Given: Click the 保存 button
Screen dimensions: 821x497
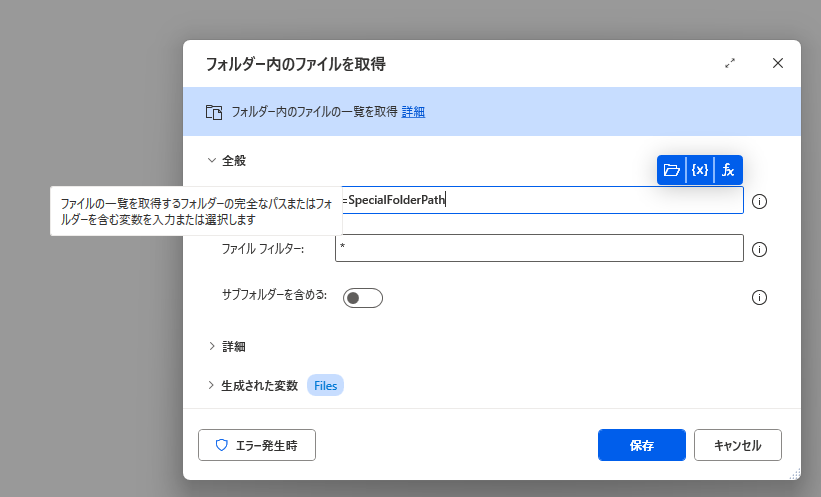Looking at the screenshot, I should point(642,445).
